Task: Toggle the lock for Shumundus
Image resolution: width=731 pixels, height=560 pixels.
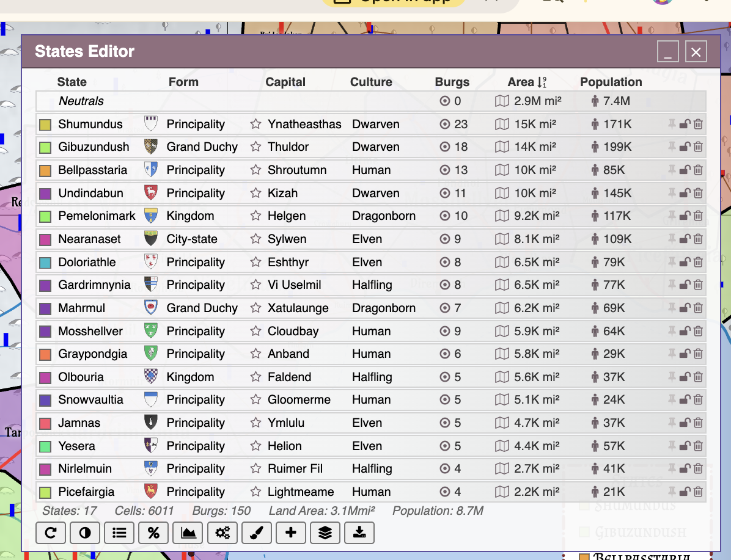Action: pos(685,124)
